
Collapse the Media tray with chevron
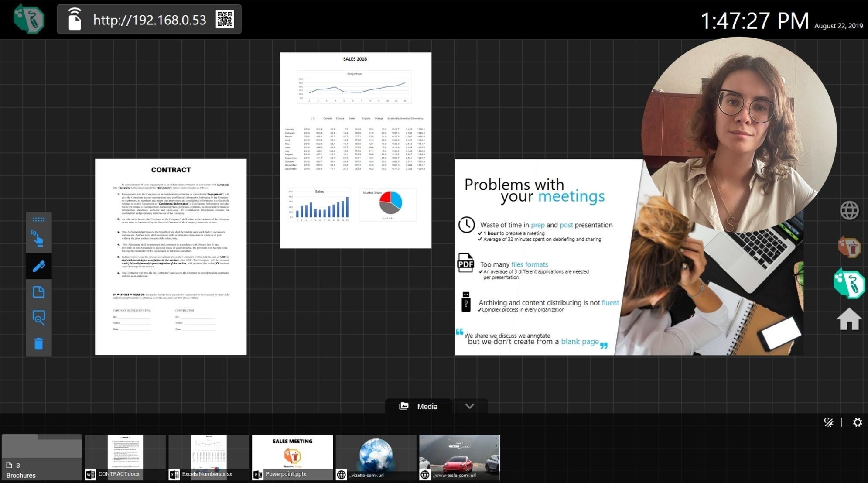point(469,406)
